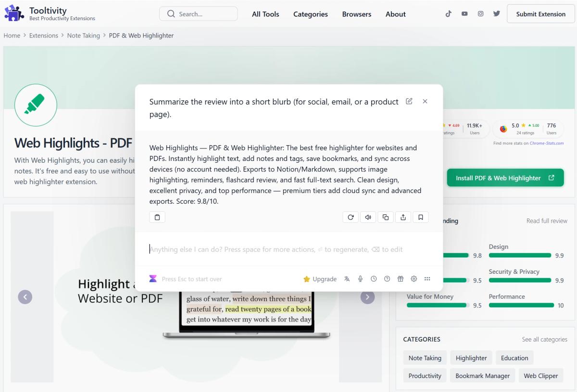The image size is (577, 392).
Task: Go to next carousel slide
Action: pos(367,297)
